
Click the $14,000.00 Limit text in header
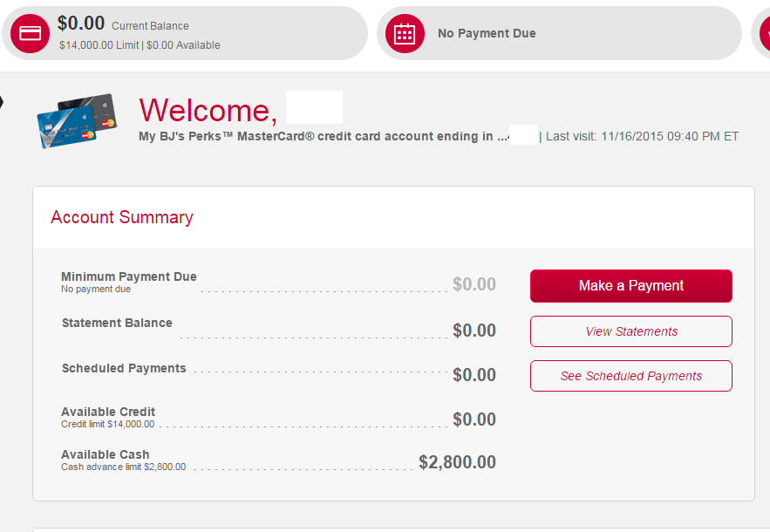coord(99,45)
